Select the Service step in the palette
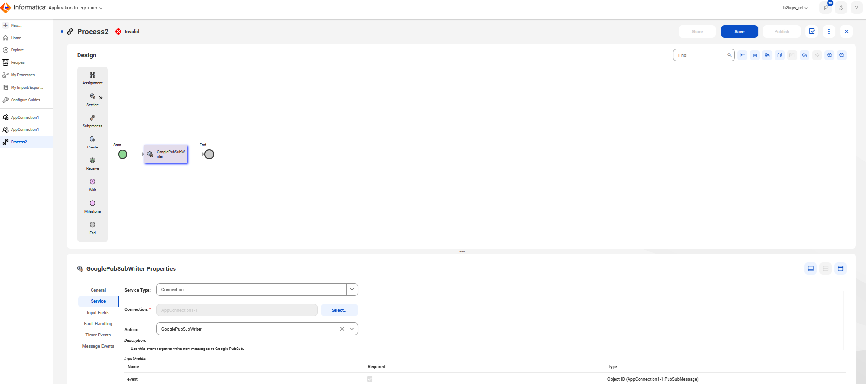868x389 pixels. coord(93,100)
